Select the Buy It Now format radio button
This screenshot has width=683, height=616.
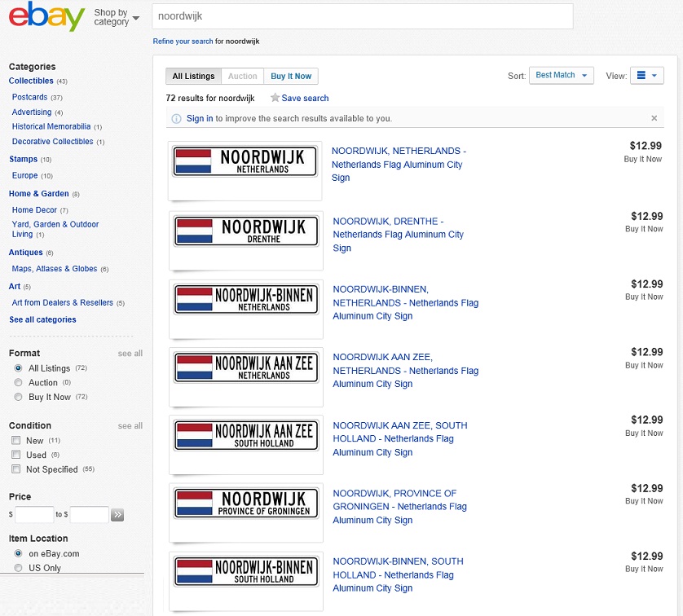(x=18, y=397)
